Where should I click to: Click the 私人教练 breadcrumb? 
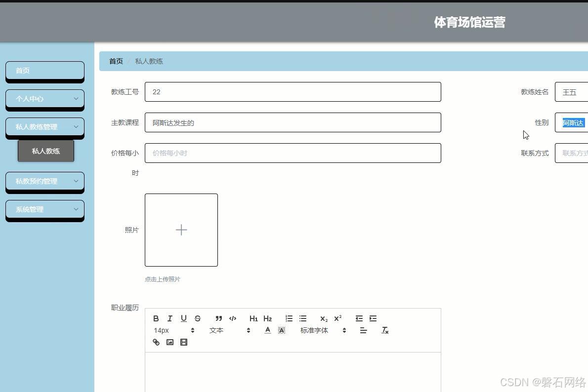(x=149, y=61)
